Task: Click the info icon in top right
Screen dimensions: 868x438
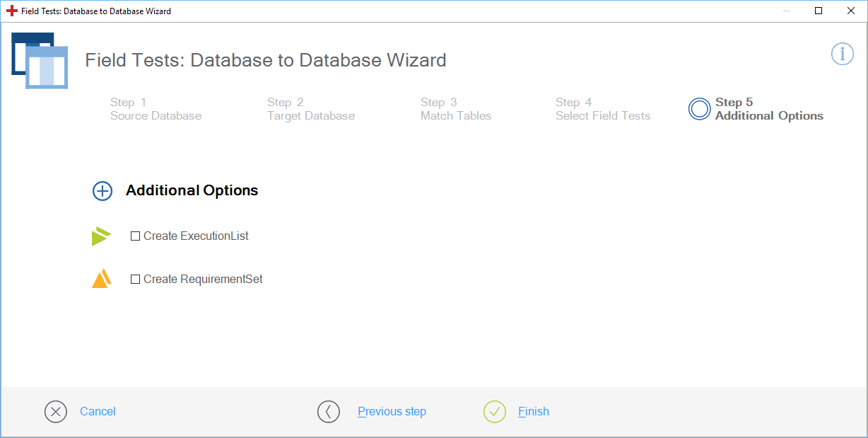Action: [842, 54]
